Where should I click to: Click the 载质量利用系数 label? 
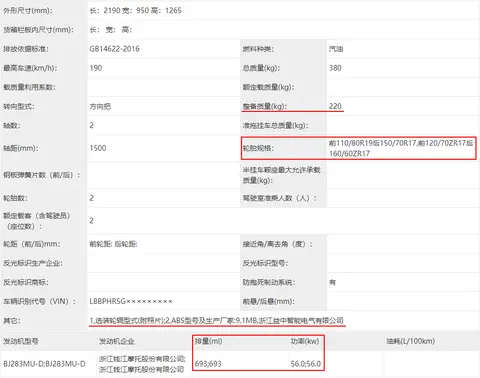coord(29,87)
